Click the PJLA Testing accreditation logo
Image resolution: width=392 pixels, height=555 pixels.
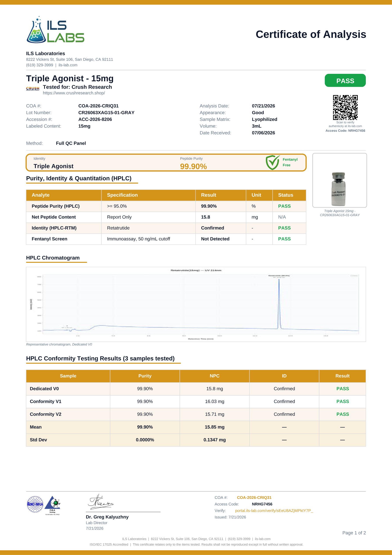[52, 505]
